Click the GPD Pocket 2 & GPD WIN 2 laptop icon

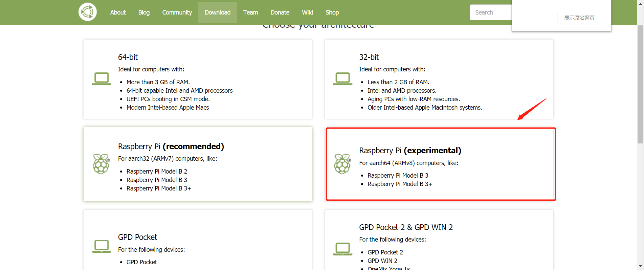point(342,249)
